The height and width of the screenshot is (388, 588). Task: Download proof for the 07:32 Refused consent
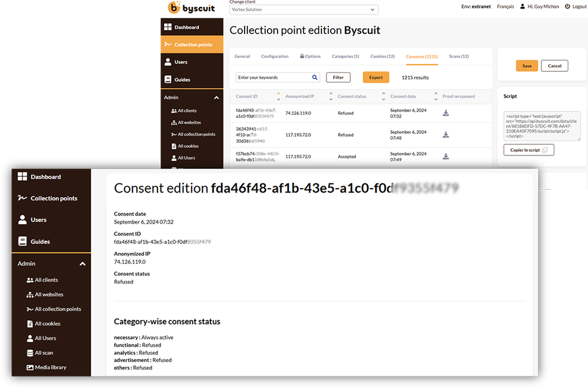point(446,113)
